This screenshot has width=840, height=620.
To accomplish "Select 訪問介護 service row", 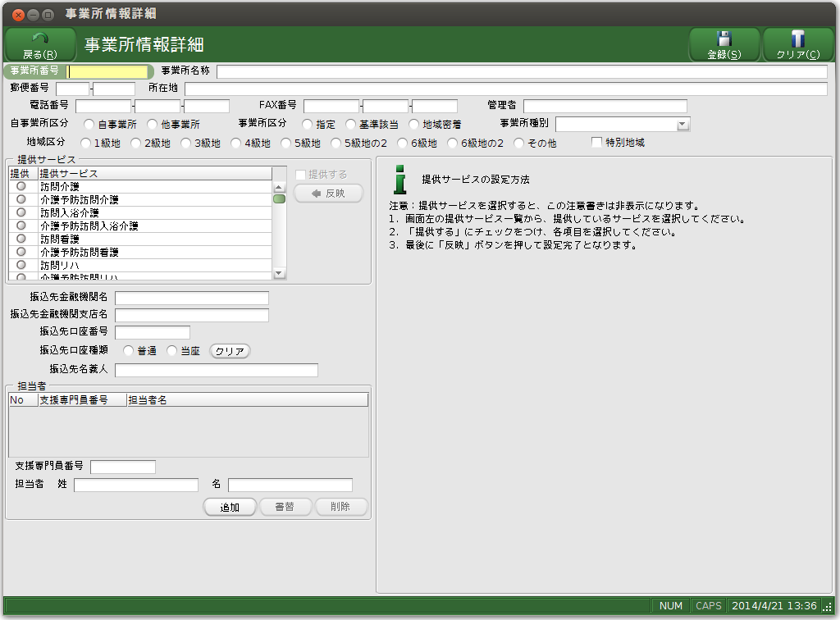I will click(140, 187).
